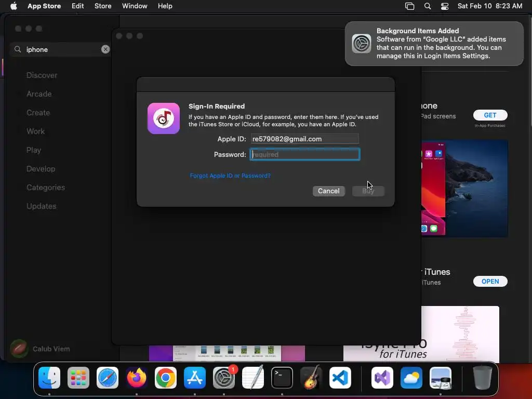Select Categories in the sidebar
532x399 pixels.
pos(46,187)
